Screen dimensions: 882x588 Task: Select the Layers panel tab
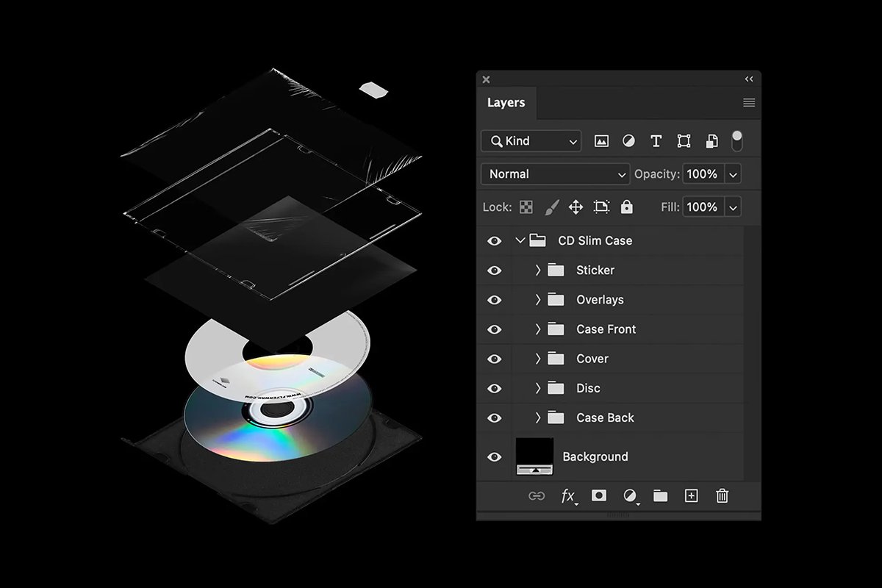point(506,103)
